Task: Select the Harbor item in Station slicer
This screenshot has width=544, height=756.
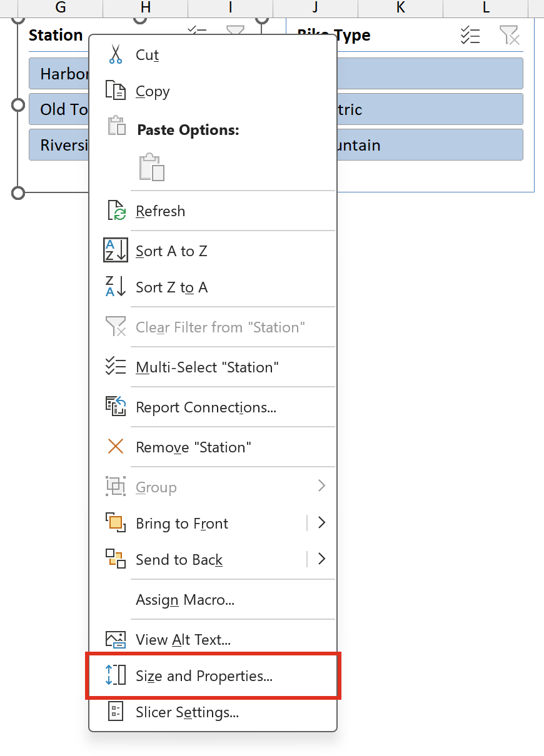Action: click(59, 74)
